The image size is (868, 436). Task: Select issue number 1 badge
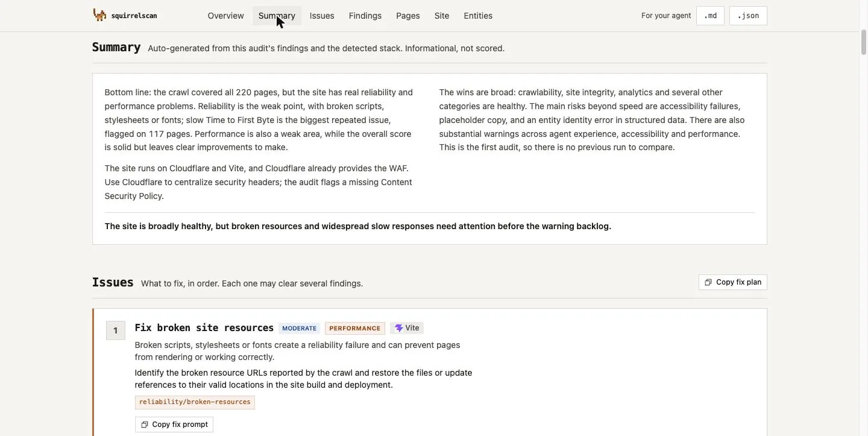click(x=116, y=330)
